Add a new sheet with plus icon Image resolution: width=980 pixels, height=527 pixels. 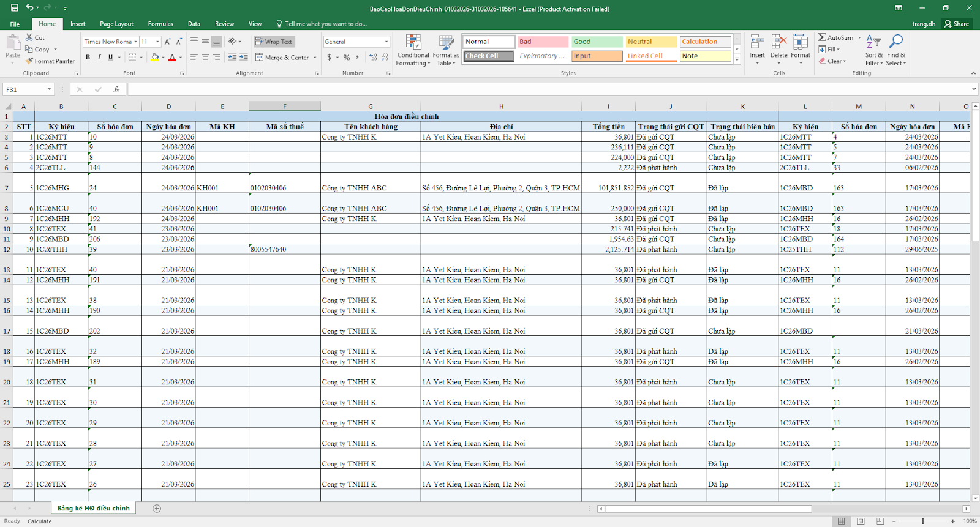(157, 509)
